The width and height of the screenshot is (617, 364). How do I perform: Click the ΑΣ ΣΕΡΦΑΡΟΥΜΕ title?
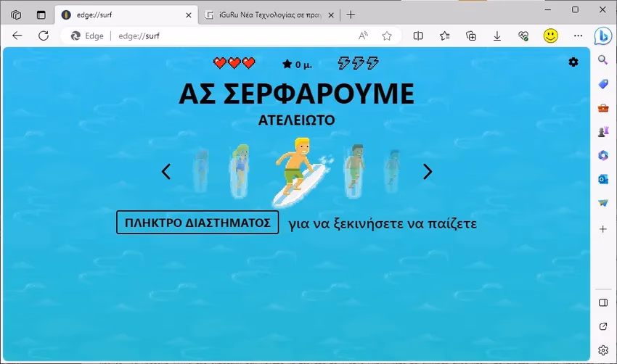[296, 94]
